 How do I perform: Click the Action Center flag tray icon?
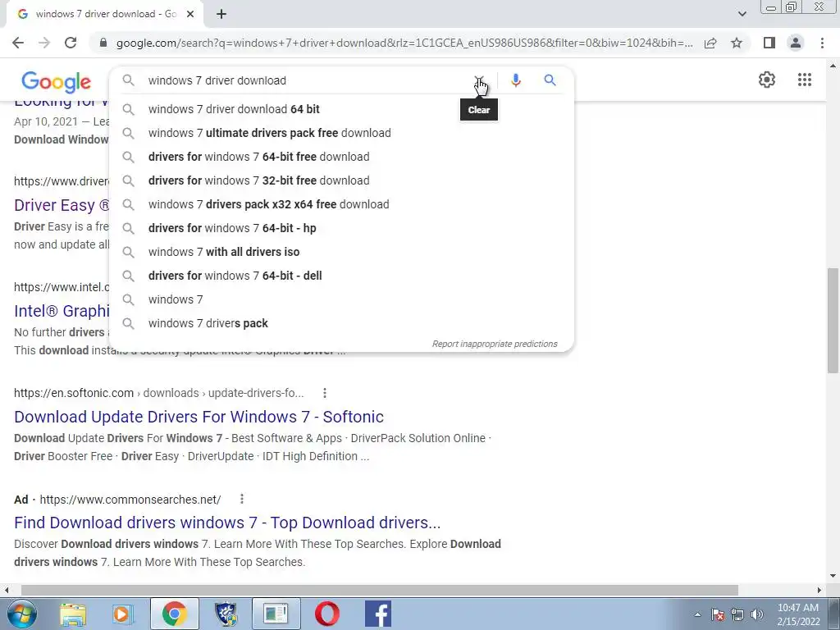718,615
